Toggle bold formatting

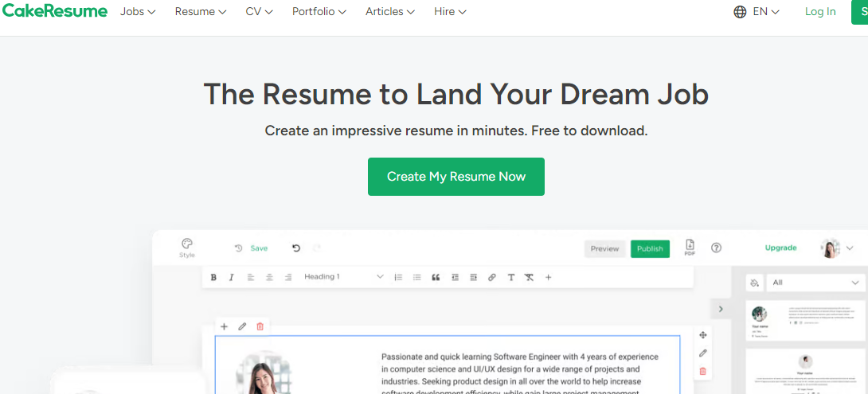[213, 277]
